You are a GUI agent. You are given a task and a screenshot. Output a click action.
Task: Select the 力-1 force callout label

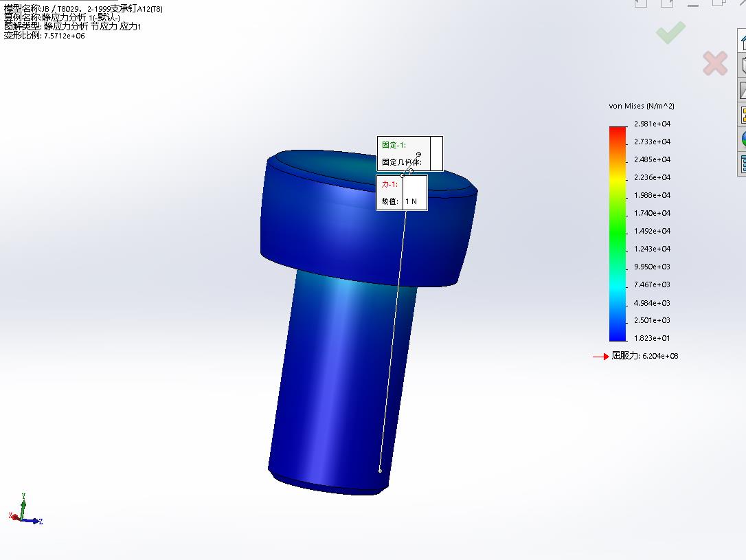pos(389,184)
